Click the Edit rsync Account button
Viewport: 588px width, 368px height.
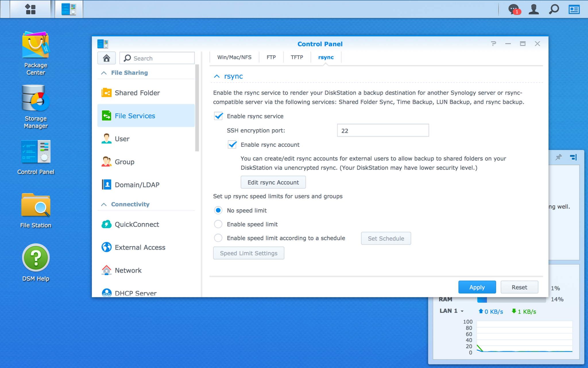pos(273,182)
